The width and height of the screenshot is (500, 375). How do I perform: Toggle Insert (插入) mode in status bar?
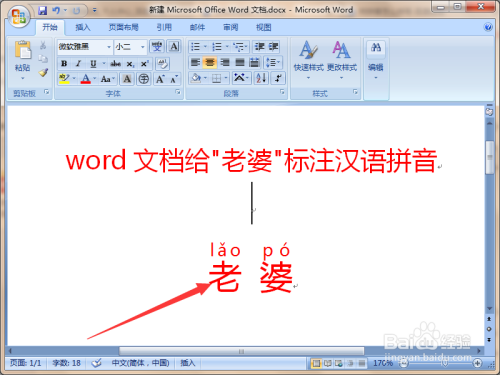(187, 363)
